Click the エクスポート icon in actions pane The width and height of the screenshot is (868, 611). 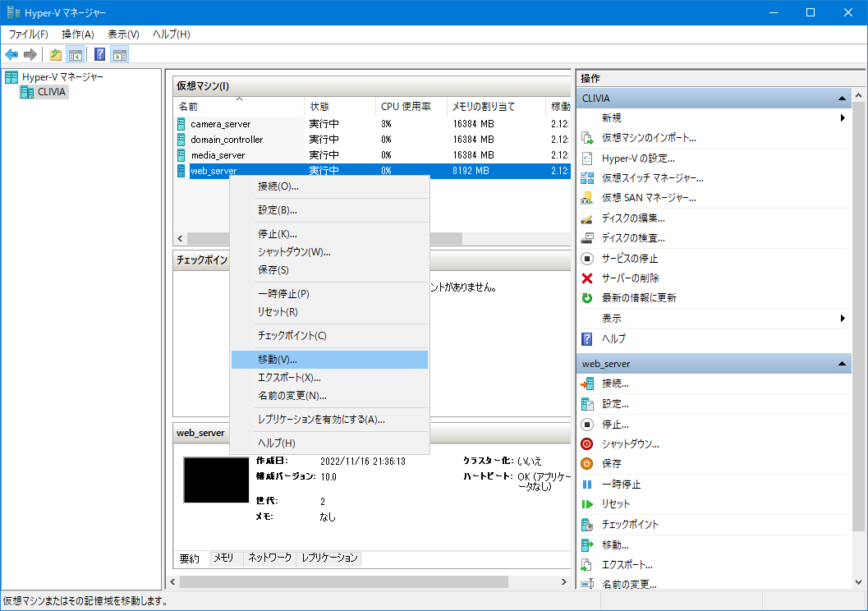pos(587,565)
